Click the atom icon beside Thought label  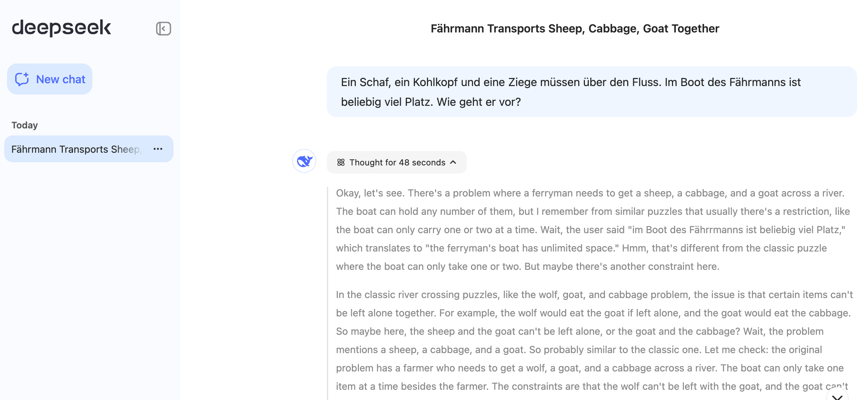pos(341,163)
